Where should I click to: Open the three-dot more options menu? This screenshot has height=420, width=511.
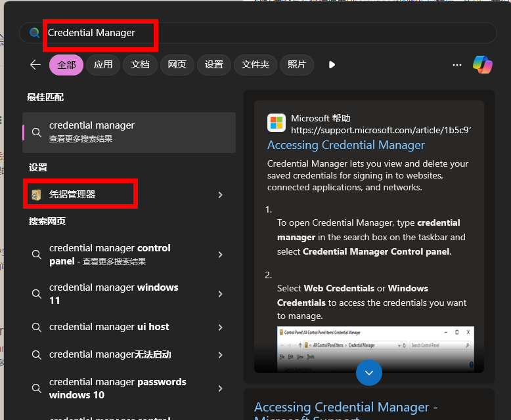coord(457,64)
